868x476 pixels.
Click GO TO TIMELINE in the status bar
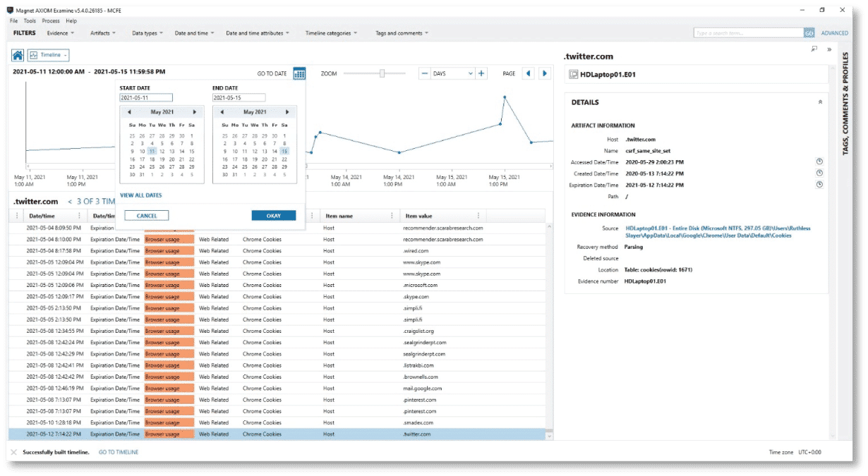pyautogui.click(x=117, y=452)
